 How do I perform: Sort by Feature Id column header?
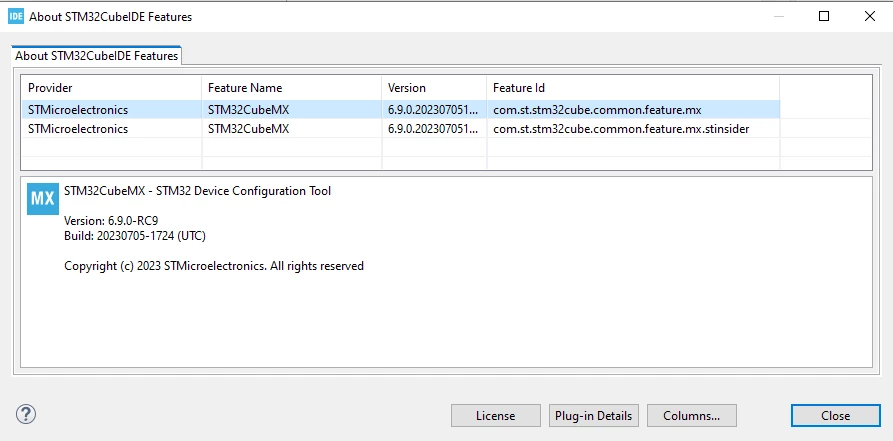[x=633, y=88]
